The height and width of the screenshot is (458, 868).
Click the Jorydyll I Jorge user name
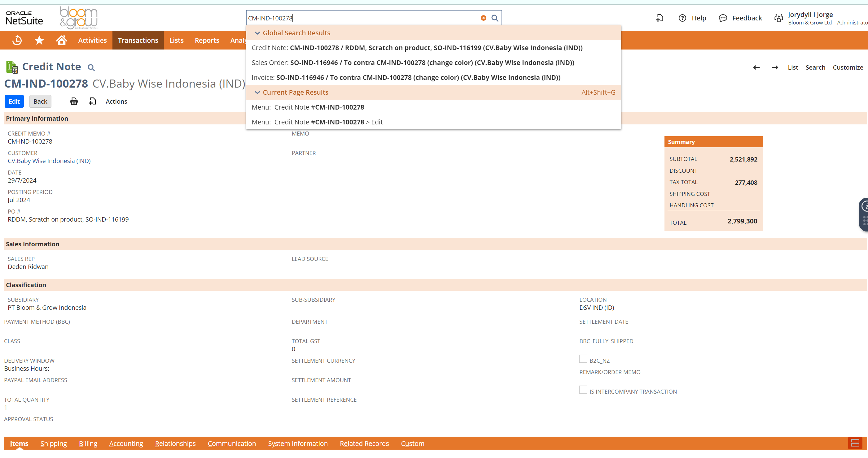[x=810, y=15]
